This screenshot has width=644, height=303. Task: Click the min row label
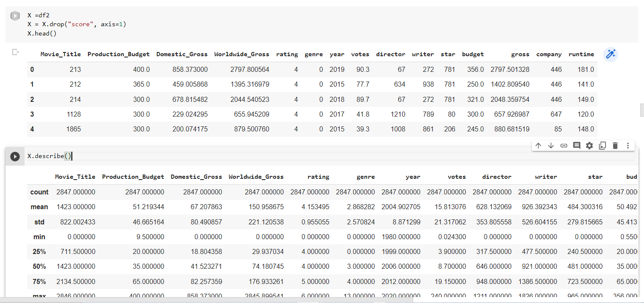pos(39,237)
